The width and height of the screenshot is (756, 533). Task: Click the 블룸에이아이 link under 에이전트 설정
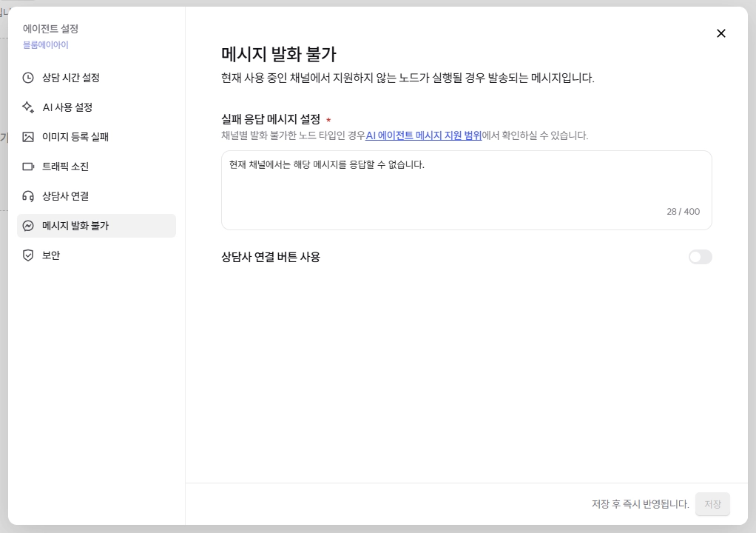[46, 45]
